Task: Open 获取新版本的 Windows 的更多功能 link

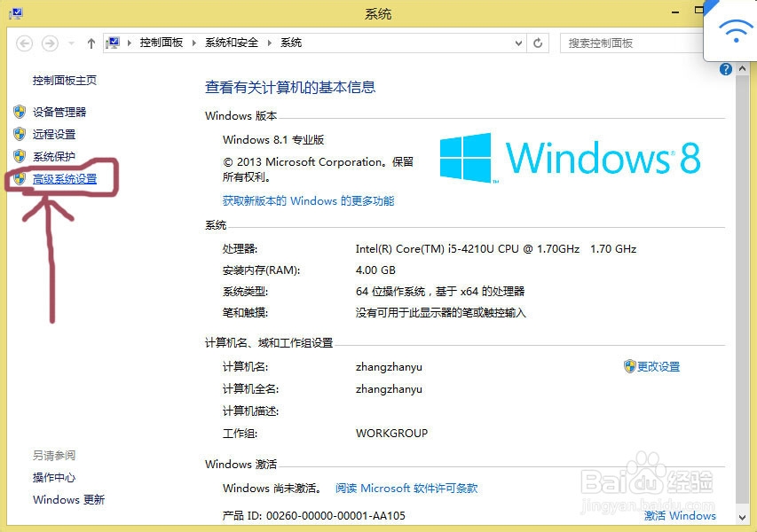Action: click(309, 201)
